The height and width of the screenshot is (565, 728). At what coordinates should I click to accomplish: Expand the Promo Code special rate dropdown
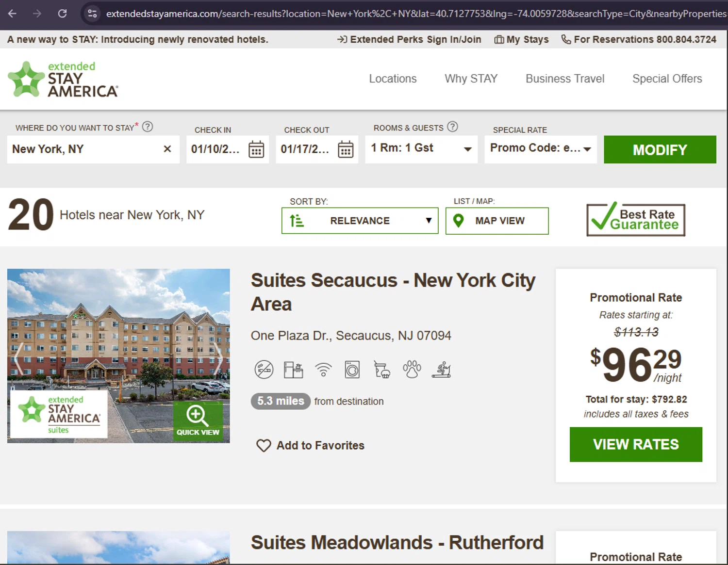click(541, 149)
